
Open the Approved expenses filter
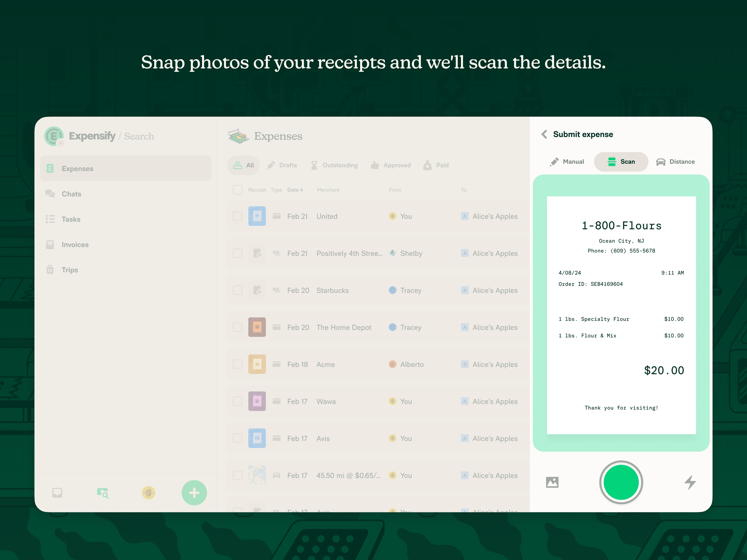(x=391, y=165)
